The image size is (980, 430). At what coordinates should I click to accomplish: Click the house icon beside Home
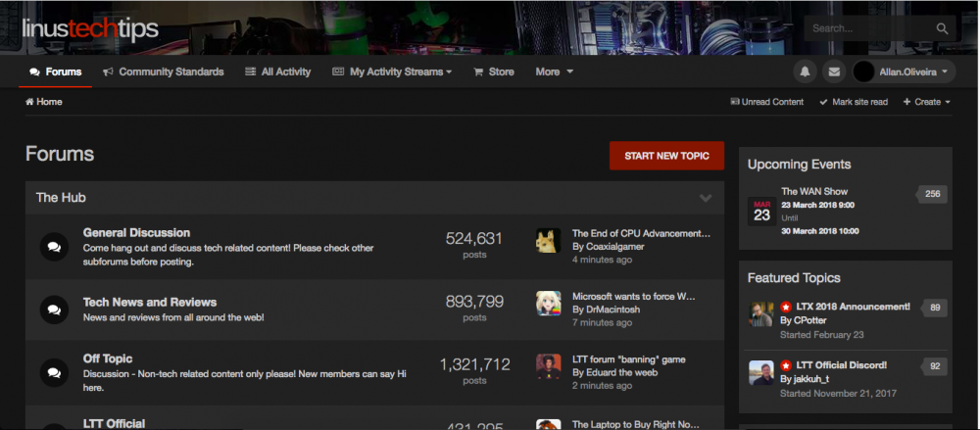click(29, 101)
